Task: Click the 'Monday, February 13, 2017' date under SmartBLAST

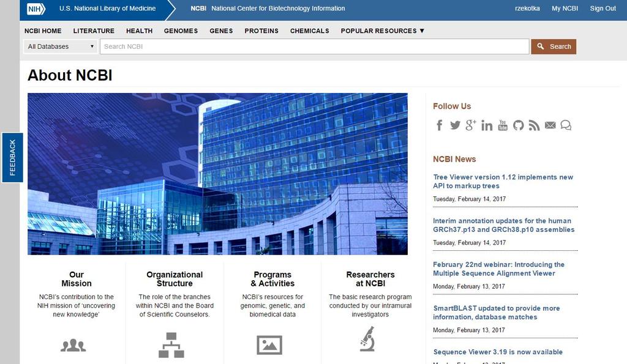Action: click(468, 330)
